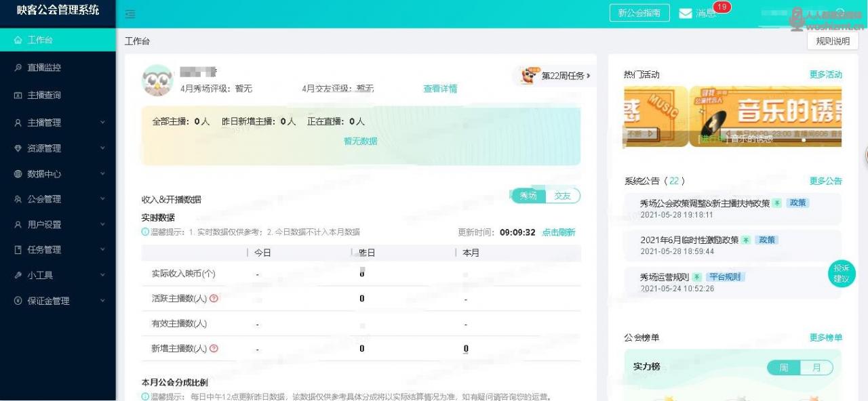Click the 数据中心 data center icon
868x401 pixels.
(18, 173)
